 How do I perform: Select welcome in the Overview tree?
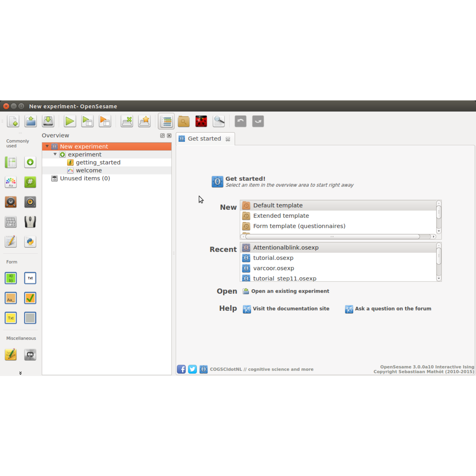pos(89,170)
